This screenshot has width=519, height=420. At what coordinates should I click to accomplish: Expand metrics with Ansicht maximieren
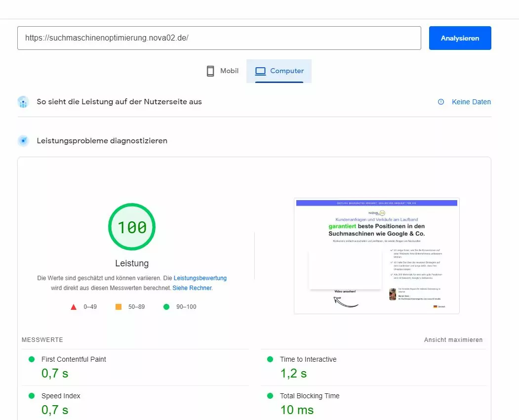coord(453,340)
